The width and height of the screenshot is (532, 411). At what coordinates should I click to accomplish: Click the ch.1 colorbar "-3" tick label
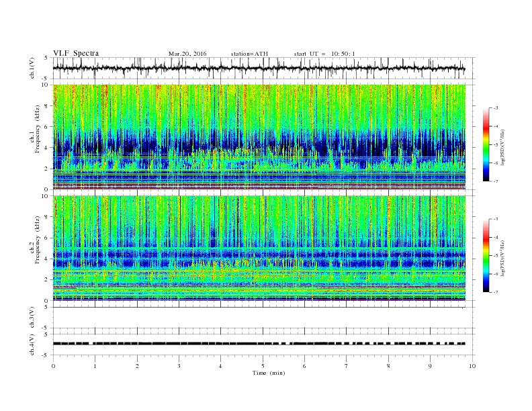[496, 108]
